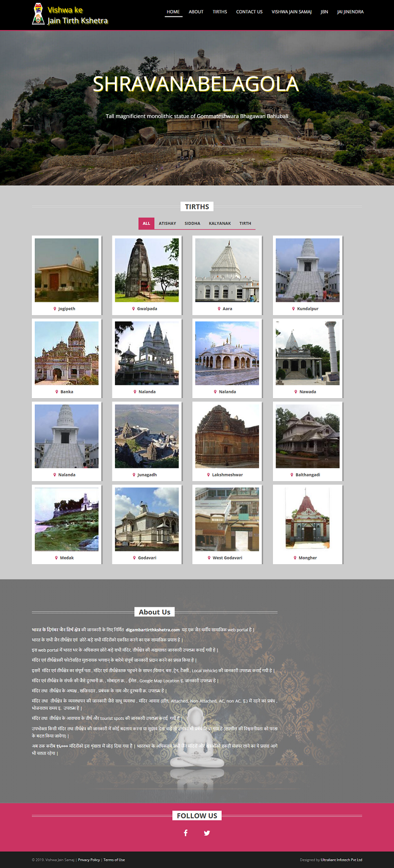Go to the CONTACT US page
This screenshot has height=868, width=394.
pos(249,12)
